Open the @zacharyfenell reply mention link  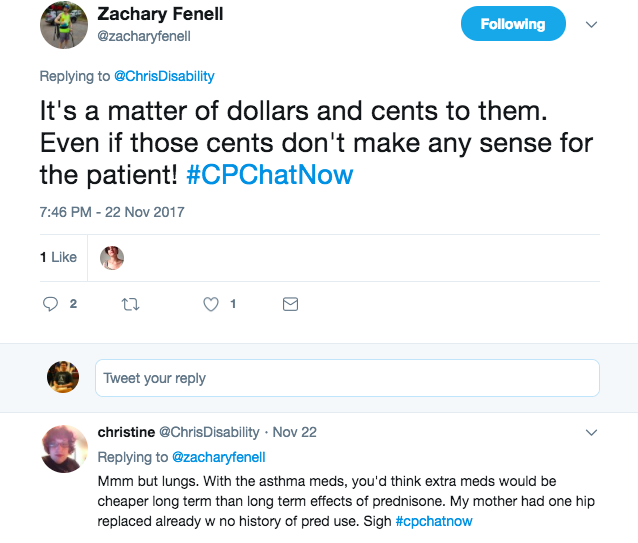coord(219,457)
